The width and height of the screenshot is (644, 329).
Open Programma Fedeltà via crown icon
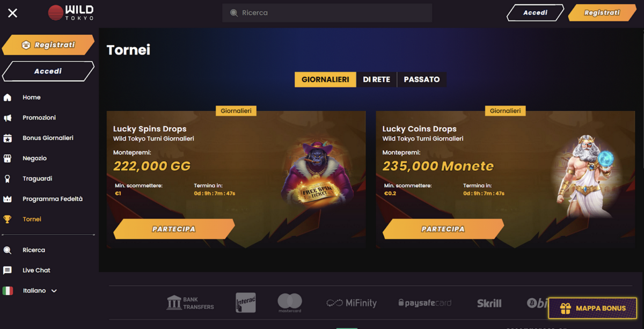pyautogui.click(x=8, y=199)
